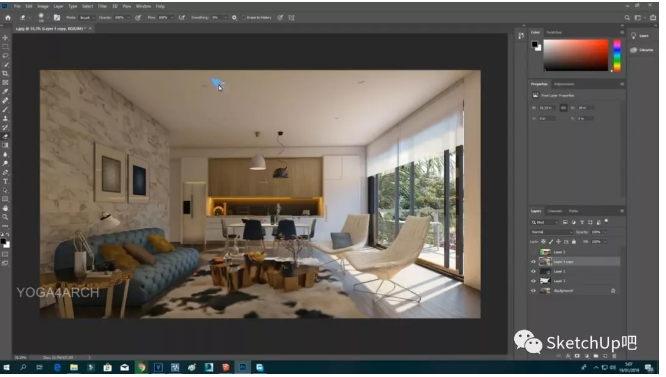Hide Layer 3 using its eye icon

[533, 281]
